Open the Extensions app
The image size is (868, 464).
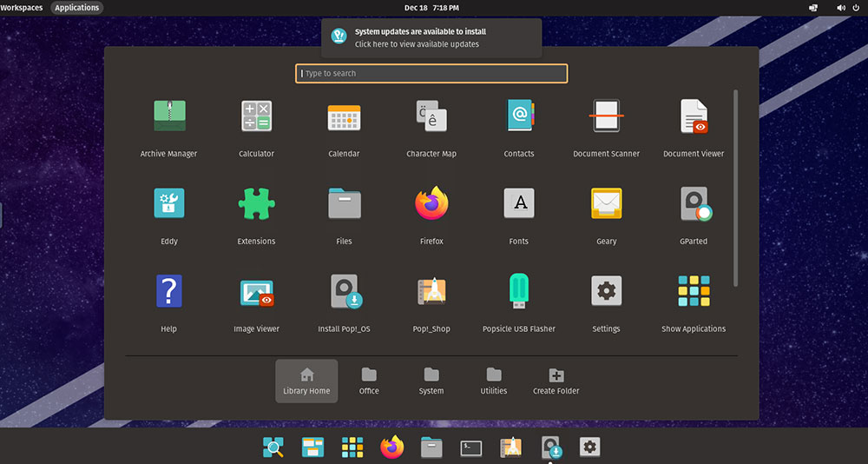256,203
